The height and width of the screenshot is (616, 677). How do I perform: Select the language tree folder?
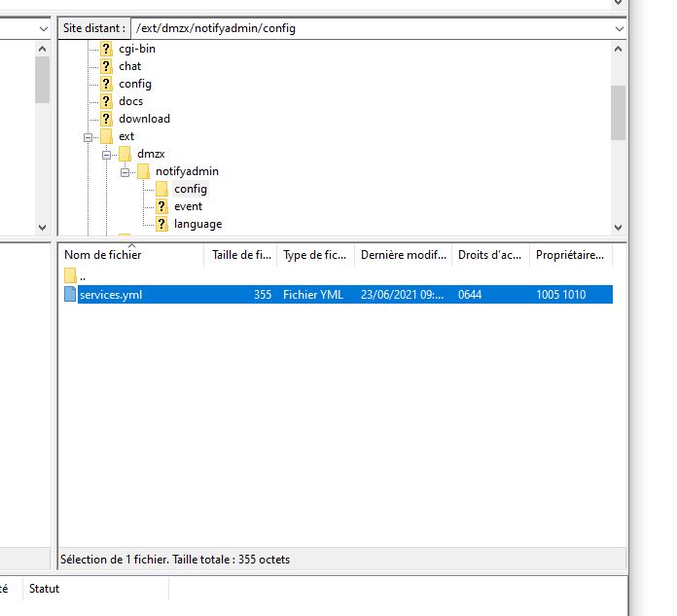pyautogui.click(x=197, y=224)
